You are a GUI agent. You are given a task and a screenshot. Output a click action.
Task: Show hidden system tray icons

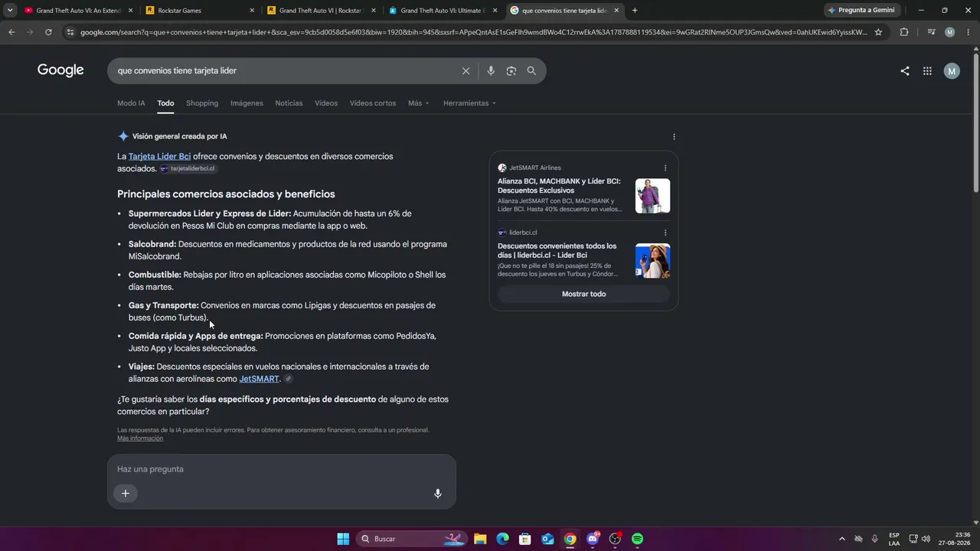coord(841,539)
